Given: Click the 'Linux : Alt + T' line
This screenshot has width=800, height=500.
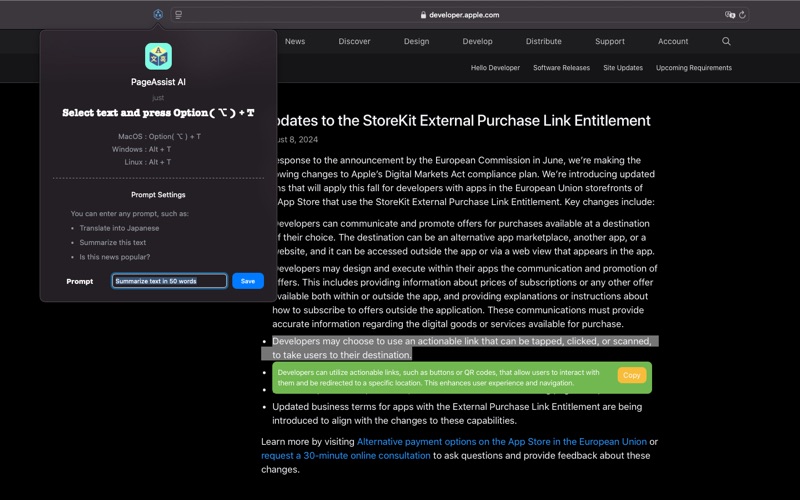Looking at the screenshot, I should pyautogui.click(x=148, y=162).
